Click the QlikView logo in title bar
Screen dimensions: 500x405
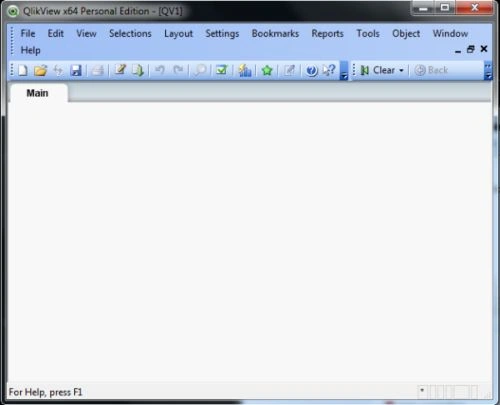coord(13,11)
